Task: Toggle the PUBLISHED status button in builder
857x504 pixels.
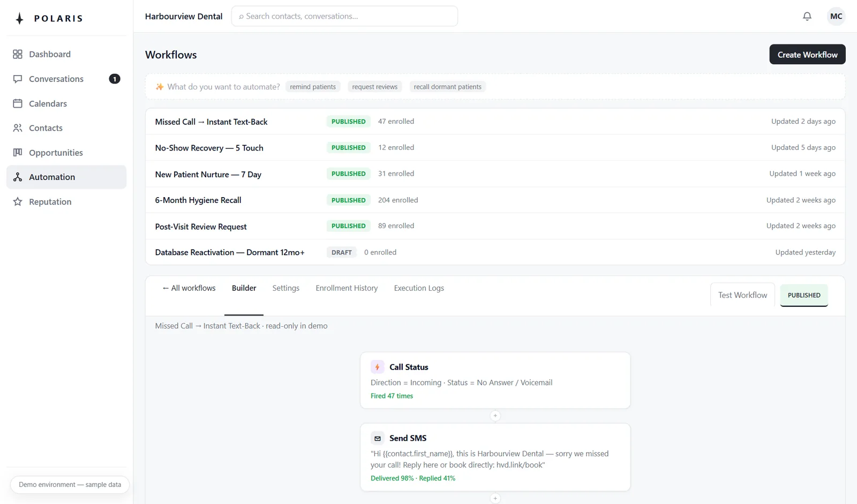Action: point(804,295)
